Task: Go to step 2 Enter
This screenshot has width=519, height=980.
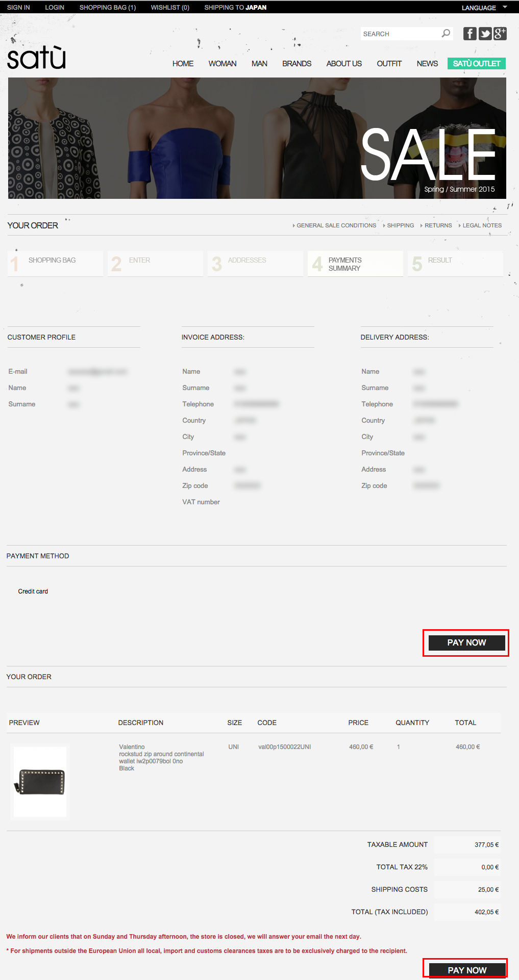Action: [155, 264]
